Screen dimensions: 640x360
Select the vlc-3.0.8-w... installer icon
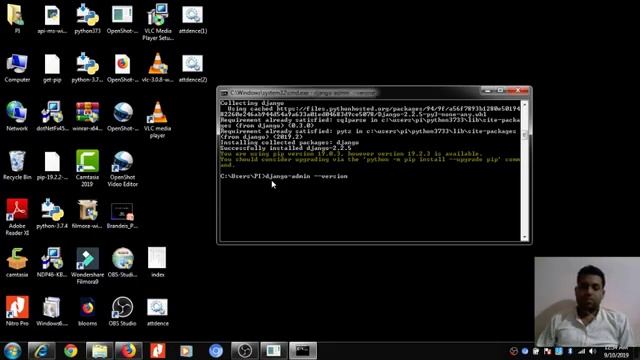(158, 67)
